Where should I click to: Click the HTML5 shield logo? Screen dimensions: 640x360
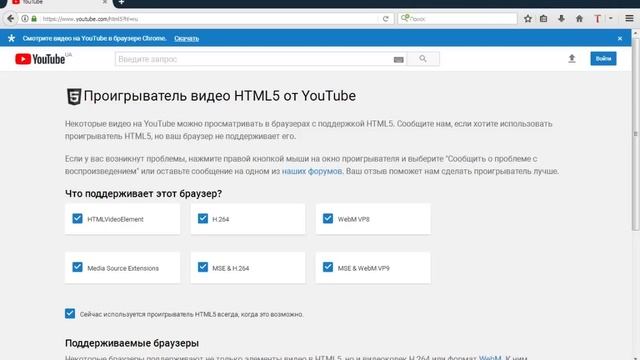point(74,97)
